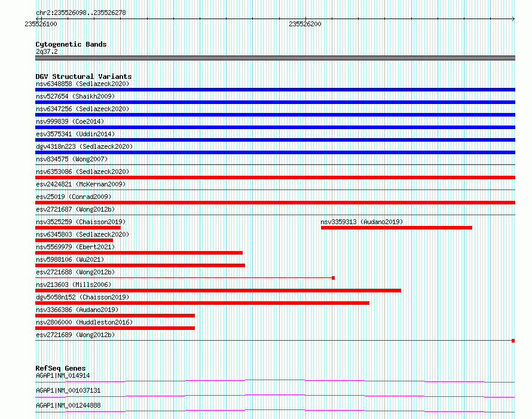Click the blue bar under esv3575341

(x=275, y=140)
